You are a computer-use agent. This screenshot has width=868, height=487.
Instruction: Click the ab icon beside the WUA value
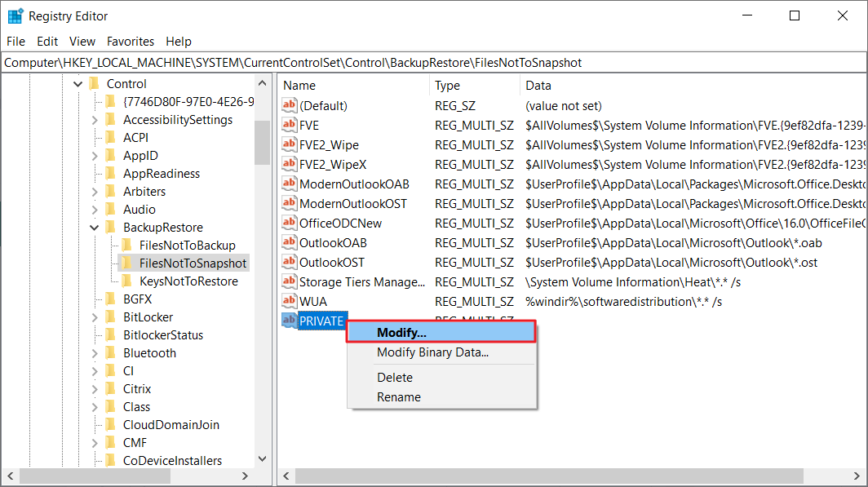(289, 301)
